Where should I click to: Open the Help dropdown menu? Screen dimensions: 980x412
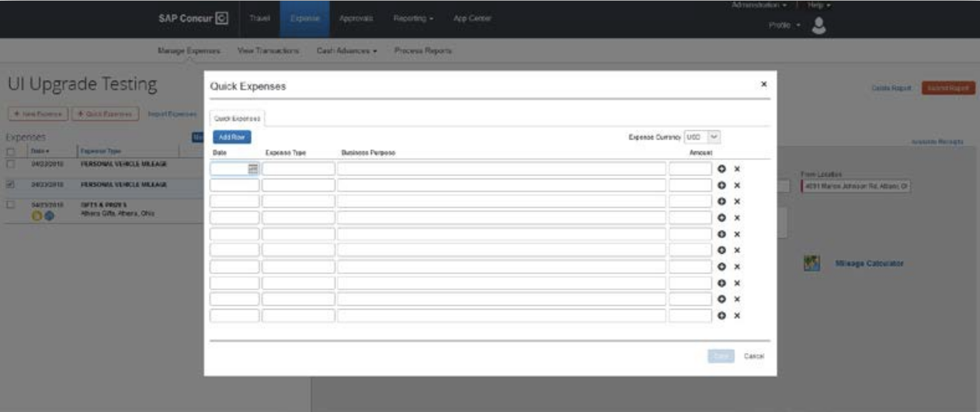tap(819, 5)
